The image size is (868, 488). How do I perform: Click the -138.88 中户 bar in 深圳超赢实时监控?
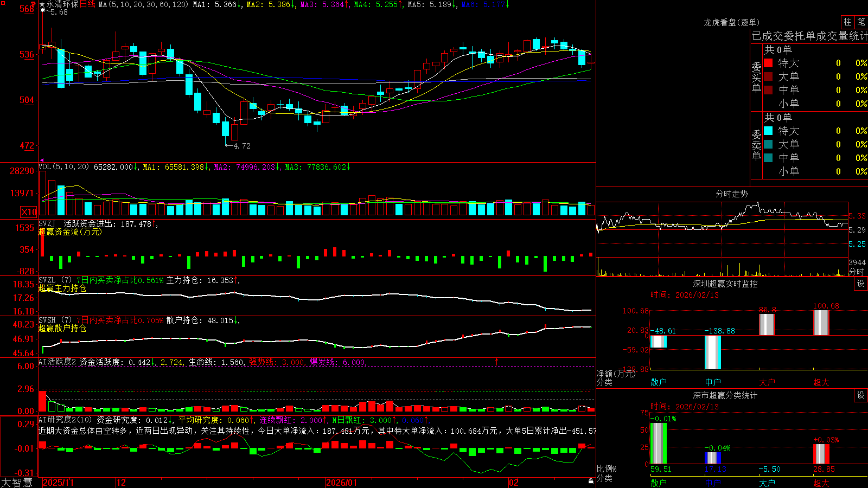coord(713,352)
